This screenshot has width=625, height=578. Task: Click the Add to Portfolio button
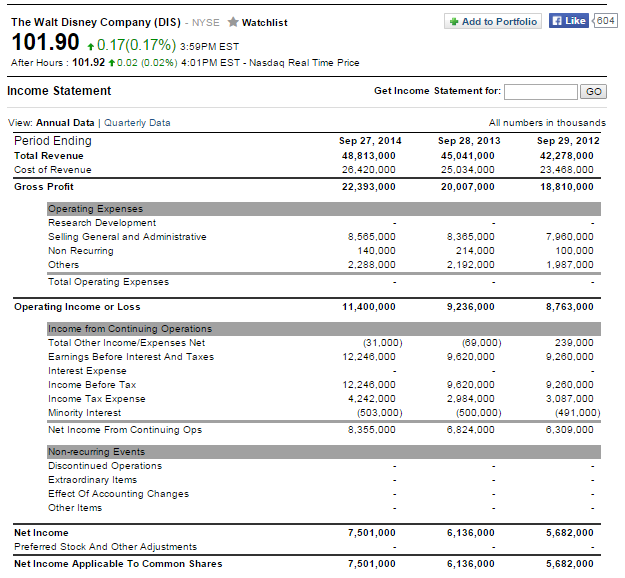(x=493, y=22)
